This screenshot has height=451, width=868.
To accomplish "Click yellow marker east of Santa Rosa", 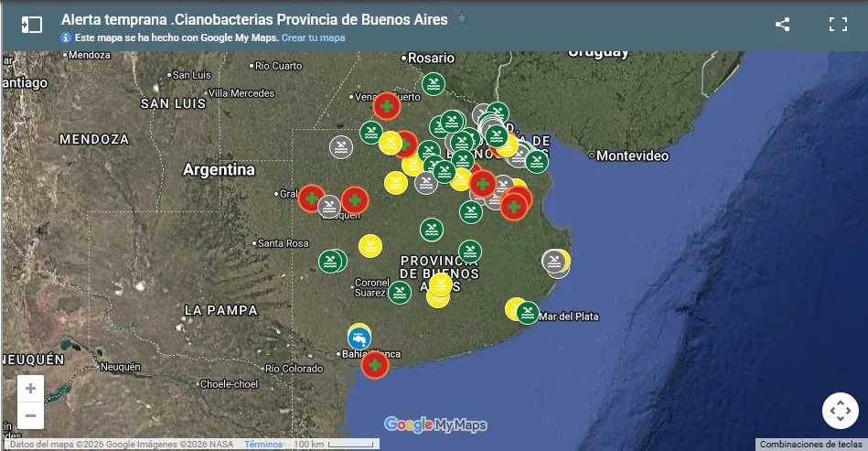I will tap(370, 245).
